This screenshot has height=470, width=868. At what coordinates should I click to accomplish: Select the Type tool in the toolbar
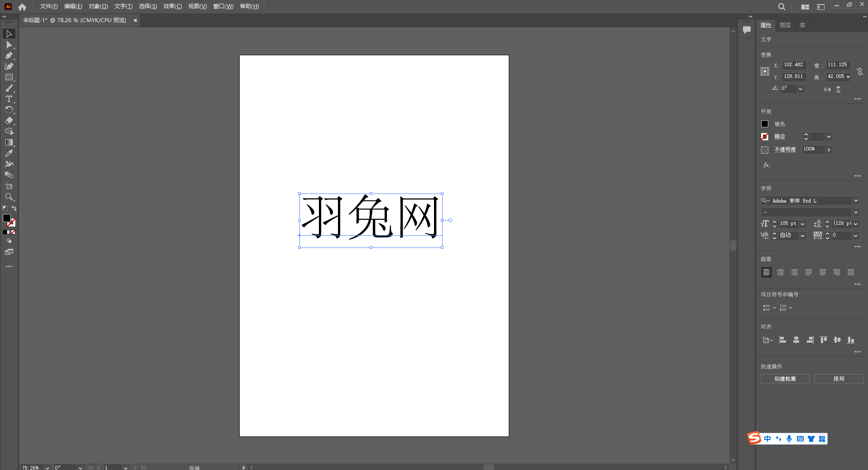coord(9,99)
